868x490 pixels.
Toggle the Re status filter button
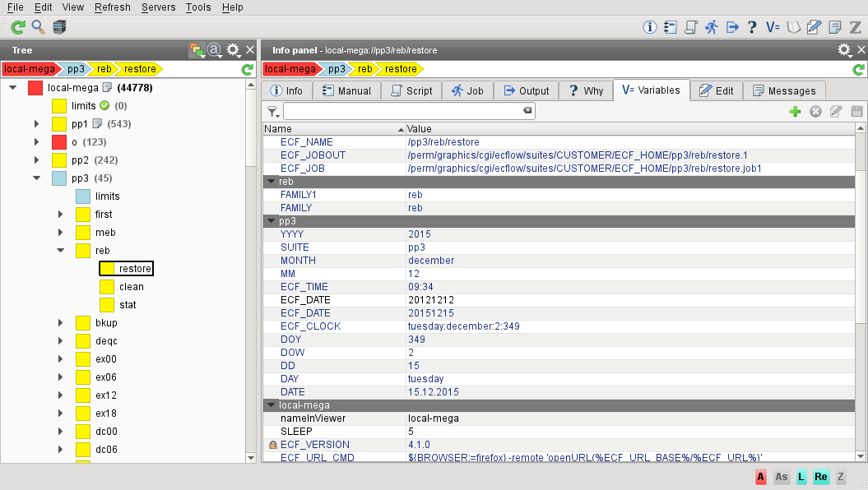tap(821, 477)
